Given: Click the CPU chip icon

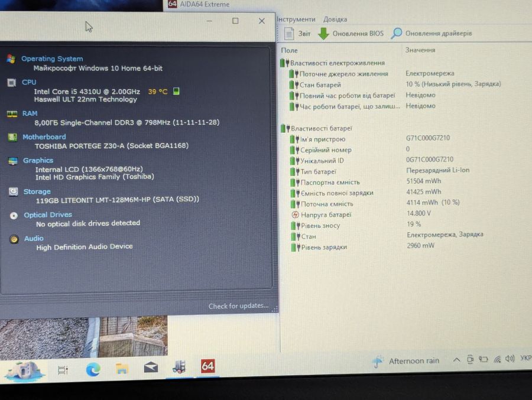Looking at the screenshot, I should 12,83.
